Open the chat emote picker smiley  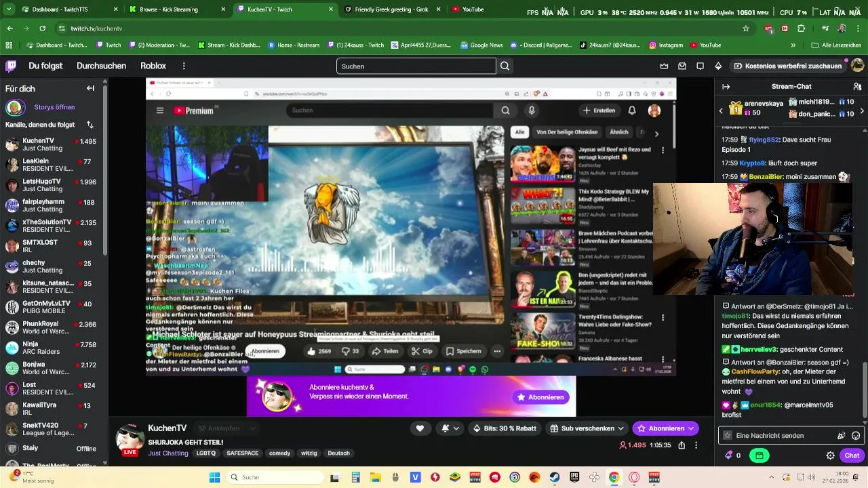(856, 436)
